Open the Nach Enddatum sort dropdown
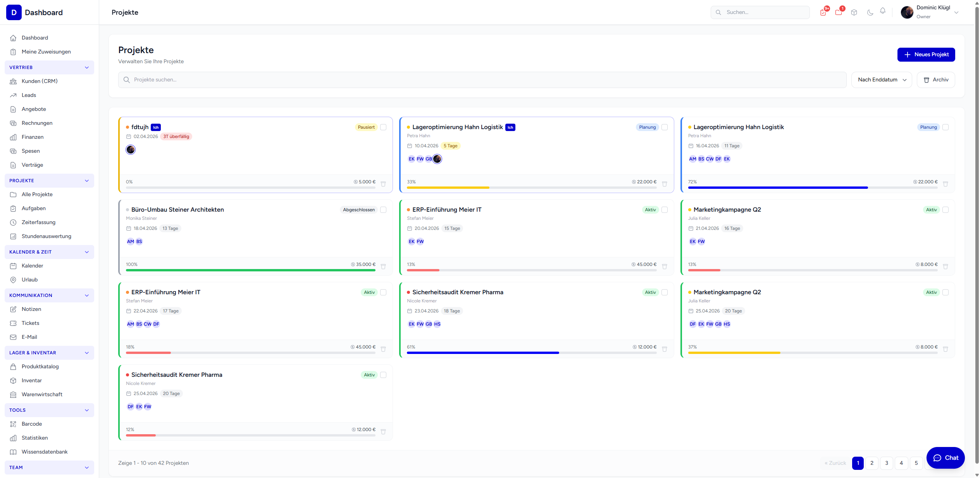 882,80
